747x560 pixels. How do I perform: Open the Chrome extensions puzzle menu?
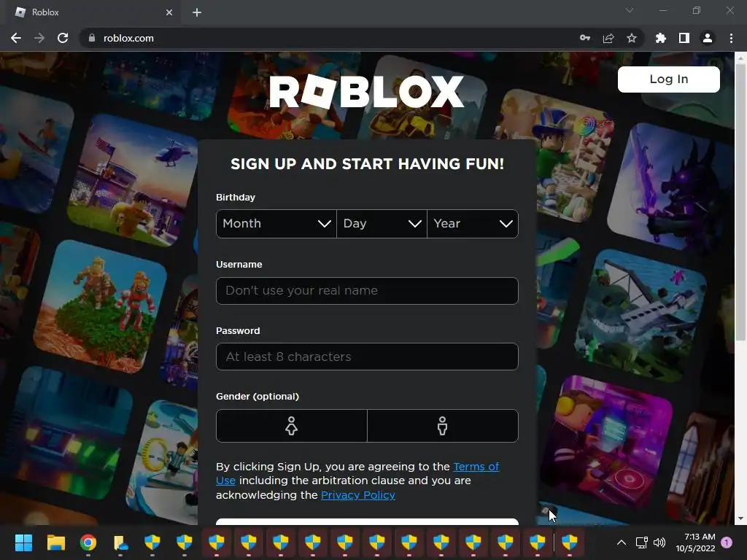(661, 38)
